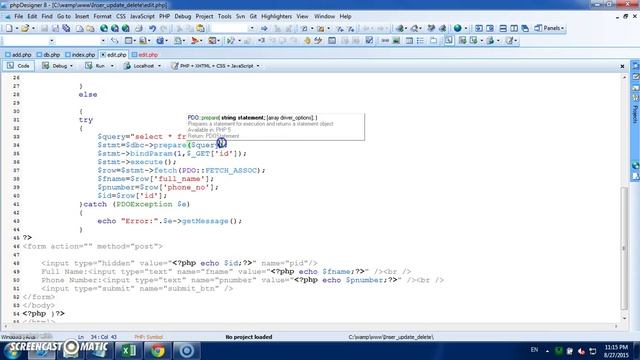The image size is (640, 360).
Task: Click the EN language indicator
Action: [534, 350]
